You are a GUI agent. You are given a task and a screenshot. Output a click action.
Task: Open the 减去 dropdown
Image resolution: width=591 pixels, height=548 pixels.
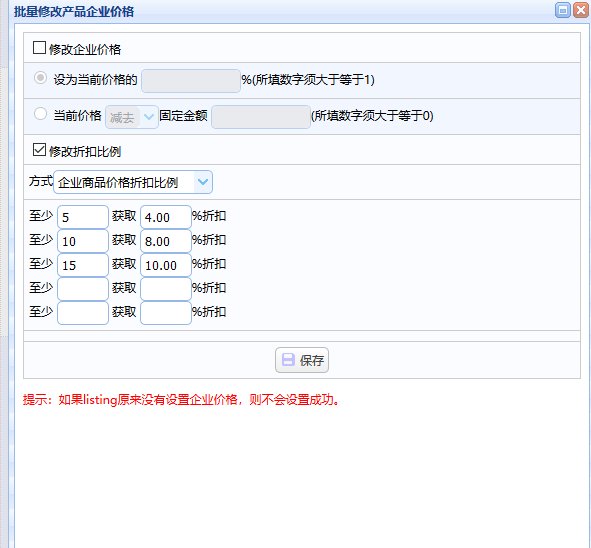pos(132,117)
